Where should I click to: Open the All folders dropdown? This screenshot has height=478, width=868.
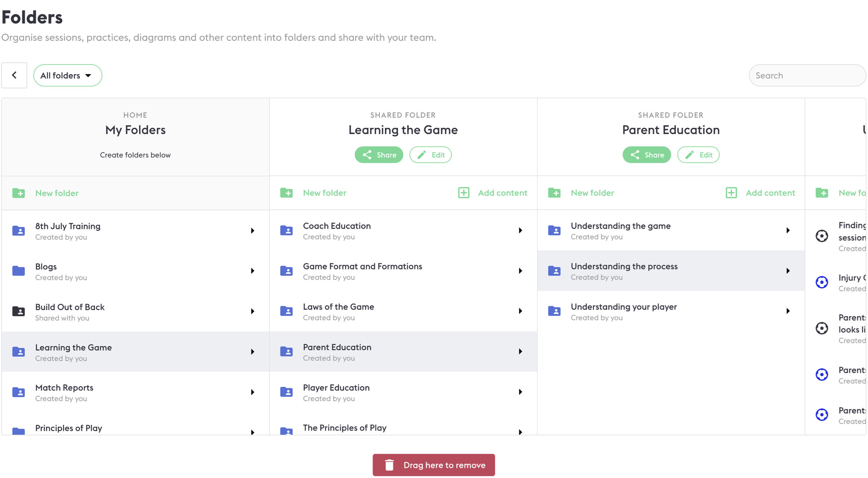click(67, 75)
